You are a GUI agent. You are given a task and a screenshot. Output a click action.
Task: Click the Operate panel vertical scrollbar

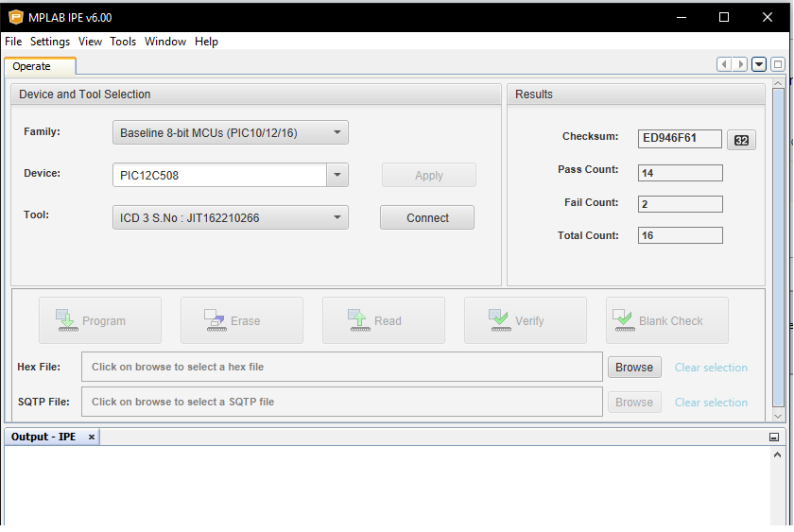(778, 248)
